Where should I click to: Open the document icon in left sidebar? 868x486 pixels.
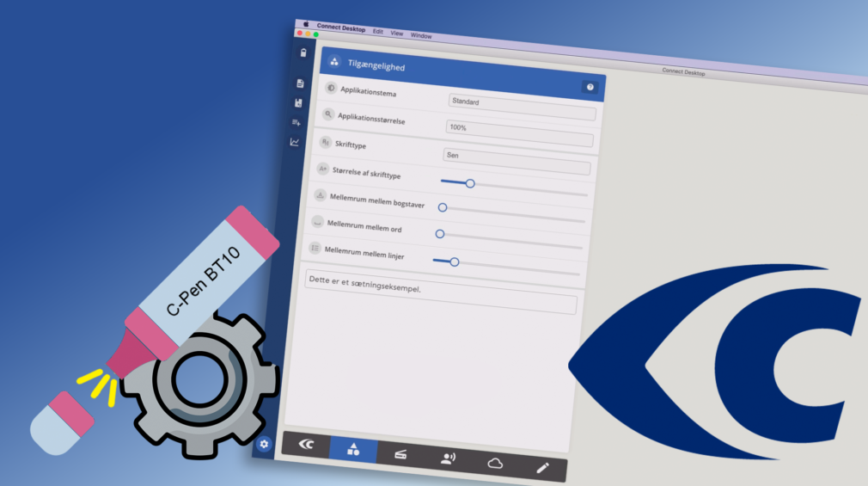click(x=300, y=83)
